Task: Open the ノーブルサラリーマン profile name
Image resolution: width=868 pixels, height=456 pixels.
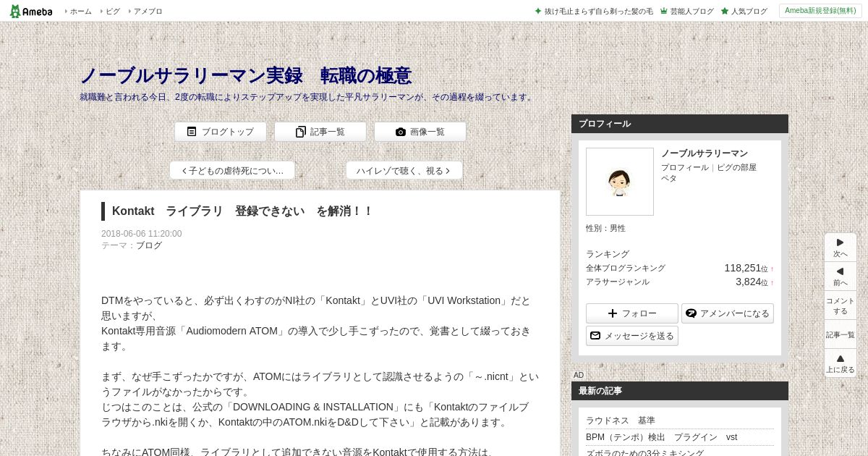Action: point(705,153)
